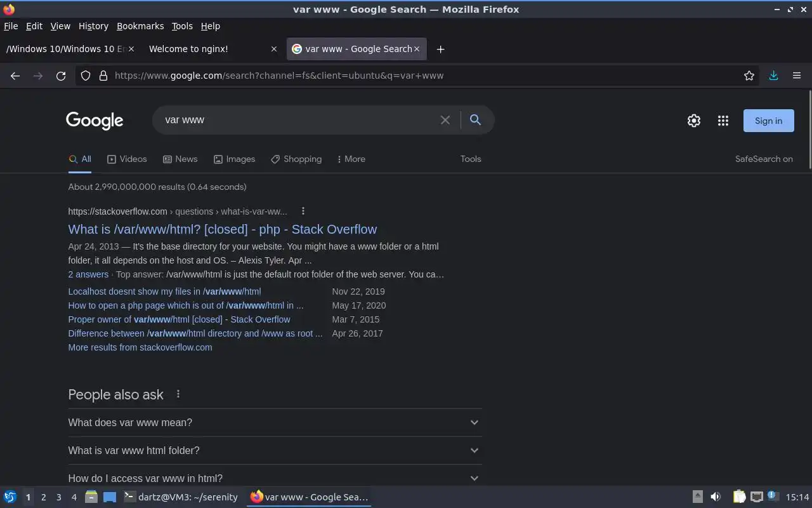Click the Google logo
The width and height of the screenshot is (812, 508).
(95, 121)
